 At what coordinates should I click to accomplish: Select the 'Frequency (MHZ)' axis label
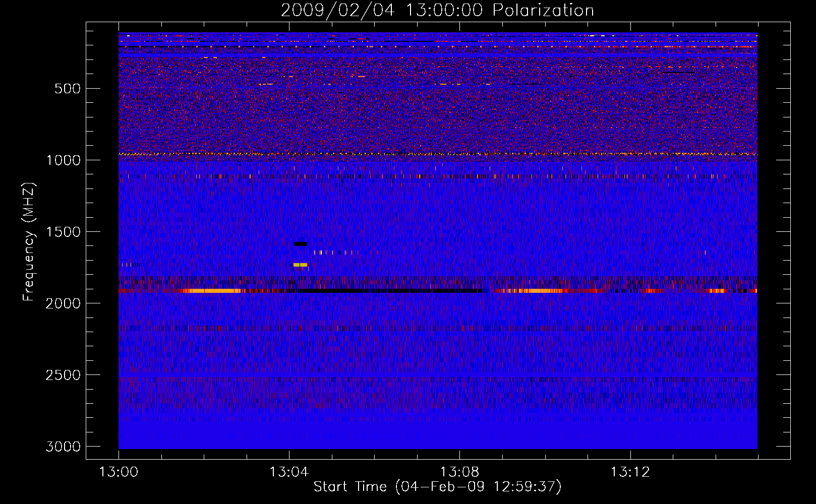point(29,242)
